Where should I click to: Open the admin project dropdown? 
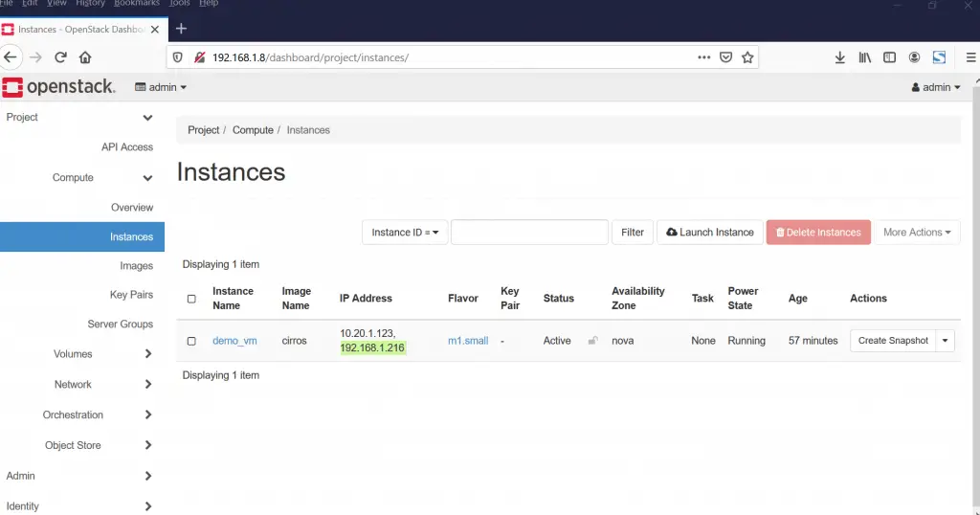coord(161,87)
